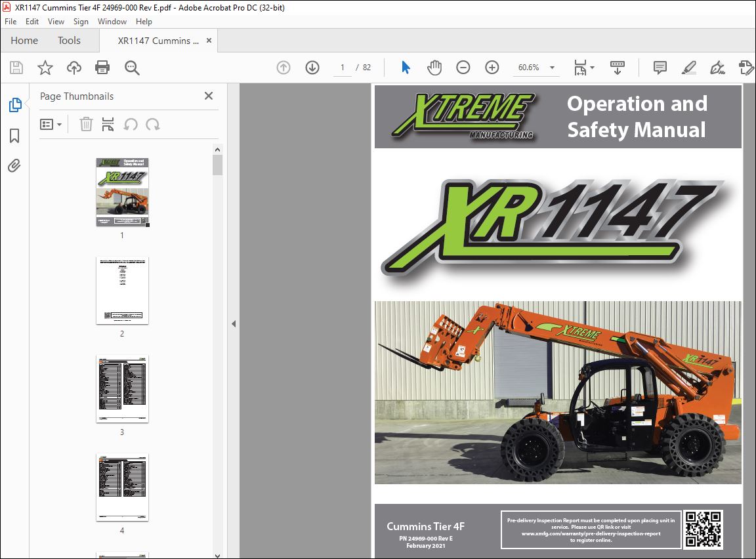This screenshot has width=756, height=559.
Task: Rotate pages clockwise
Action: click(153, 124)
